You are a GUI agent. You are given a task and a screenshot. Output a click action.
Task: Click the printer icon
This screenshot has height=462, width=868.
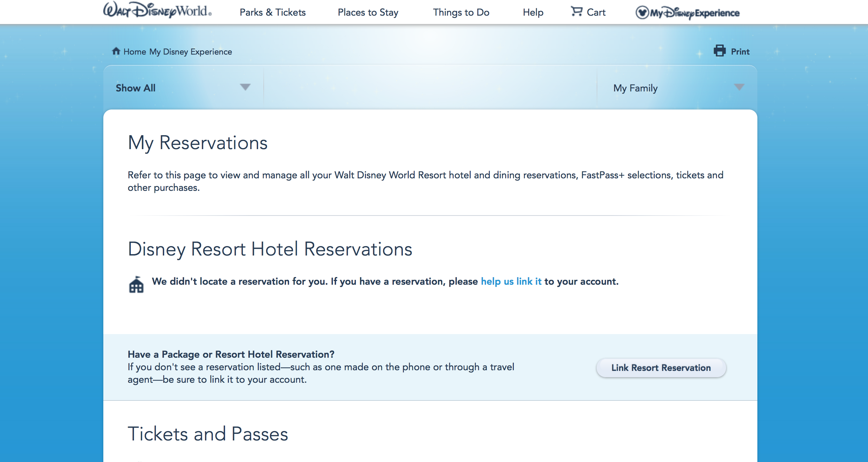click(x=719, y=51)
